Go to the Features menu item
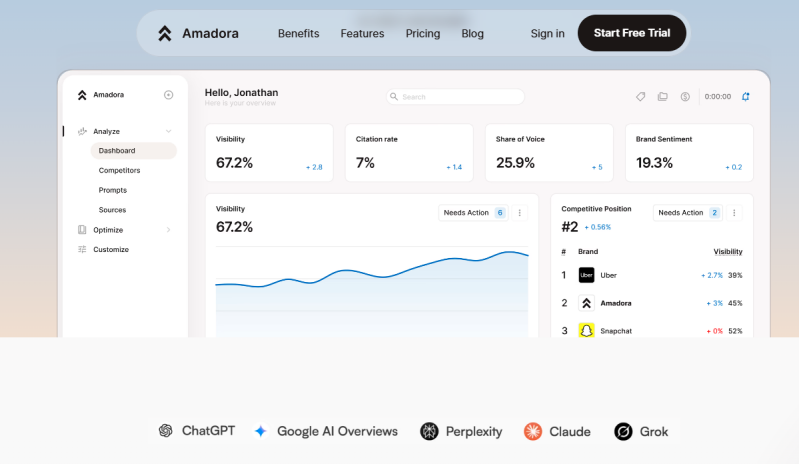Image resolution: width=799 pixels, height=464 pixels. point(362,33)
